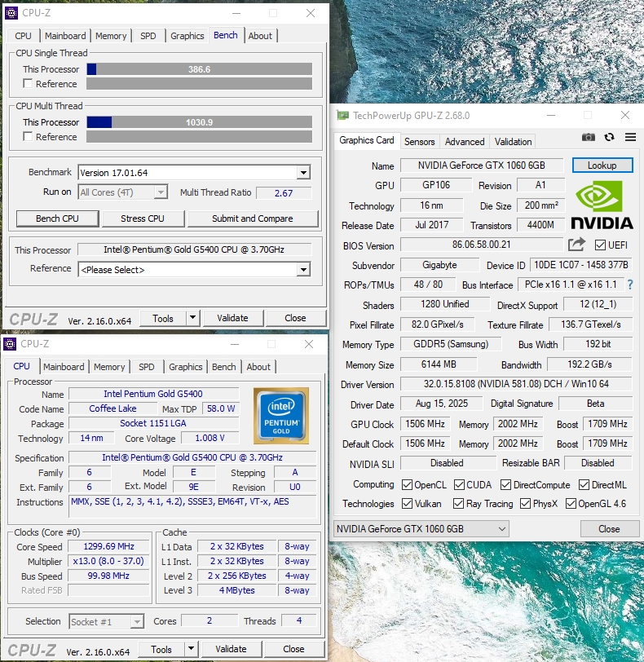
Task: Click the GPU-Z title bar app icon
Action: coord(343,116)
